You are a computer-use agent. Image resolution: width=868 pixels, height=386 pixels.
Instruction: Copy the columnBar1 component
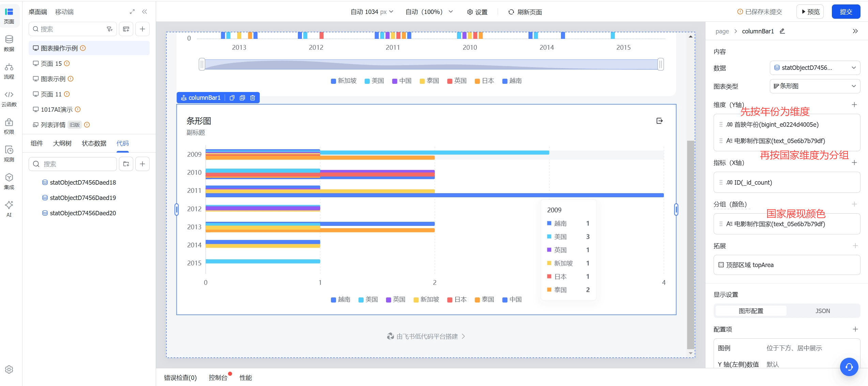pyautogui.click(x=232, y=98)
